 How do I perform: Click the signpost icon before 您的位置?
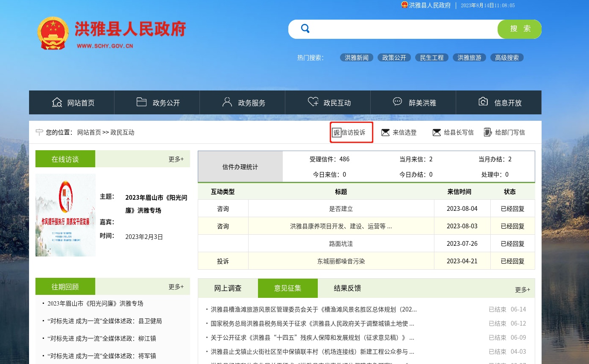point(39,132)
